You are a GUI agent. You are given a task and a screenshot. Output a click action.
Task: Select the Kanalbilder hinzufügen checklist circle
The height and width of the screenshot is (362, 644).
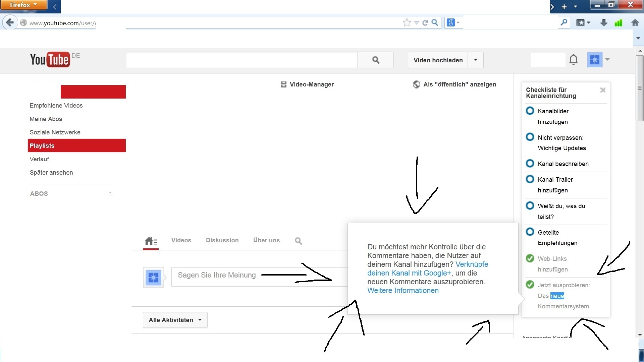(530, 111)
